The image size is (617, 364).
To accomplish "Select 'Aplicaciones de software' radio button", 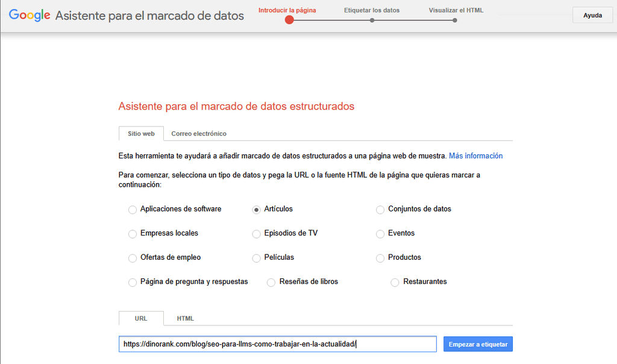I will coord(133,210).
